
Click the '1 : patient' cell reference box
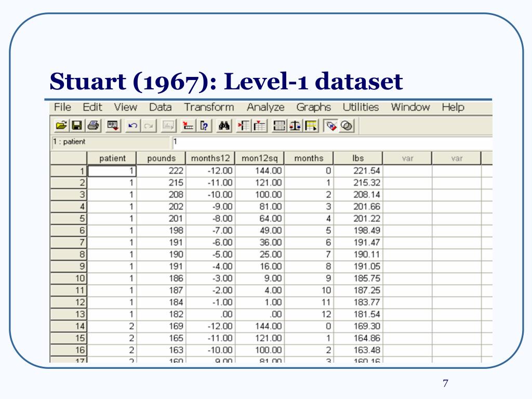[x=110, y=142]
